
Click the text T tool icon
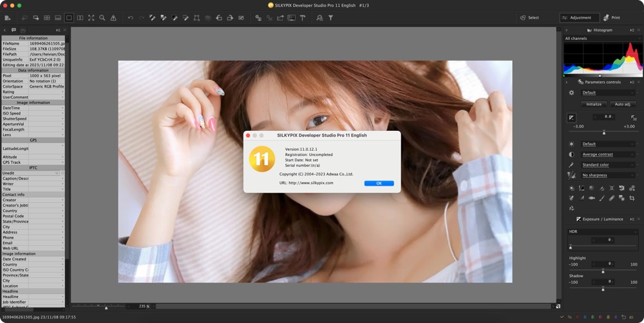(x=303, y=17)
